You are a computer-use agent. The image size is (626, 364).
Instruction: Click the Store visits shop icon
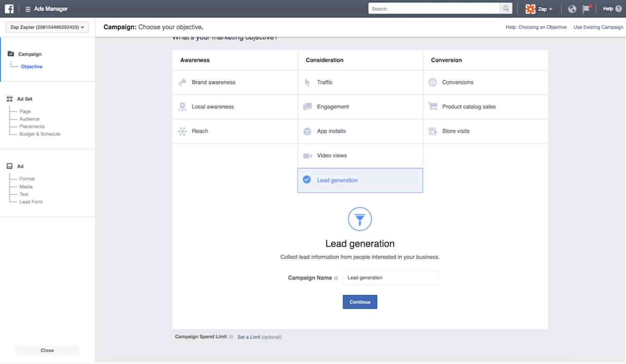tap(432, 131)
